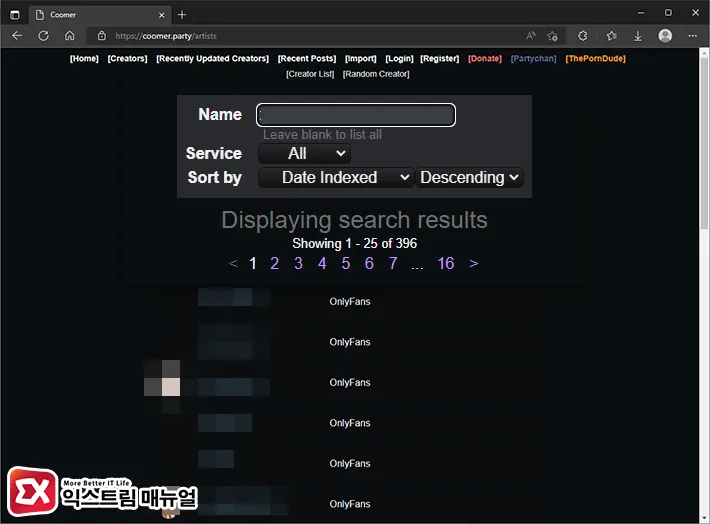The image size is (710, 524).
Task: Open the Downloads arrow icon
Action: pyautogui.click(x=638, y=35)
